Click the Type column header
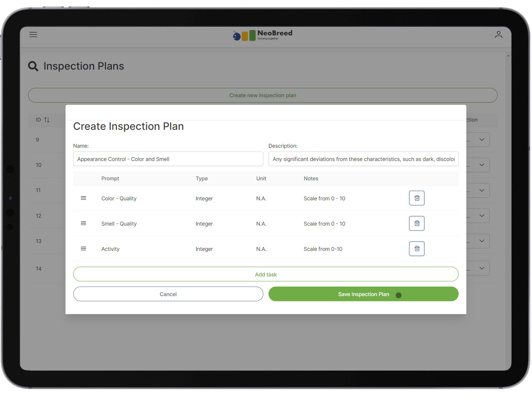This screenshot has height=399, width=532. click(x=202, y=179)
